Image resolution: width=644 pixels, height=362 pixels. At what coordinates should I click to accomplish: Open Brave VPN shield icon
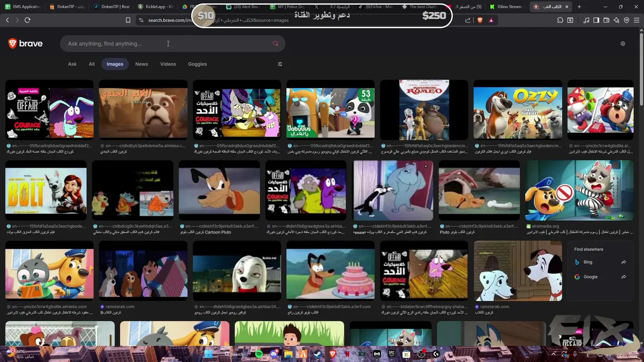(626, 20)
